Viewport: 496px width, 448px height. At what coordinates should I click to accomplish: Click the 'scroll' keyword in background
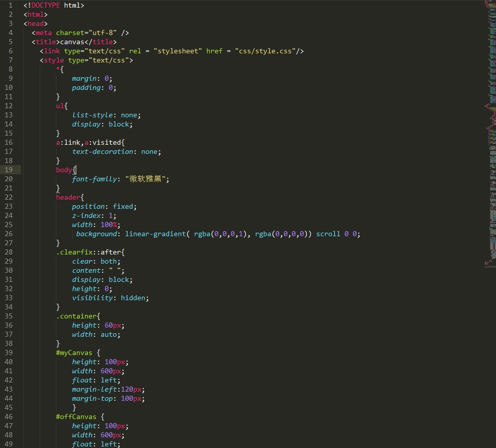(x=328, y=234)
